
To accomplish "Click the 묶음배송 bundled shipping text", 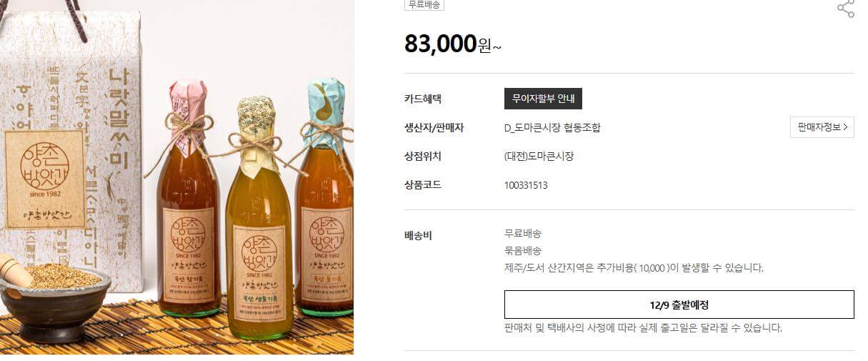I will [x=523, y=250].
